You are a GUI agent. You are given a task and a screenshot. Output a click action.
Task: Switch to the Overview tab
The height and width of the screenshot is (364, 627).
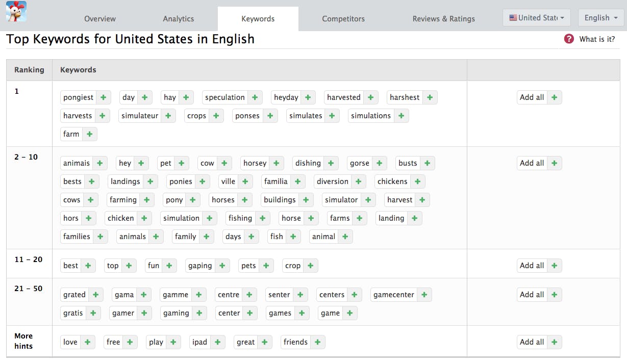pyautogui.click(x=100, y=19)
